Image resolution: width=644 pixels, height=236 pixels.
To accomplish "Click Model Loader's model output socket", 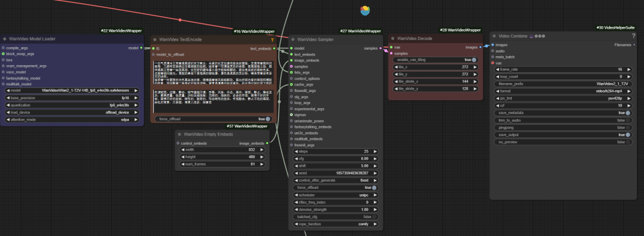I will [x=141, y=48].
